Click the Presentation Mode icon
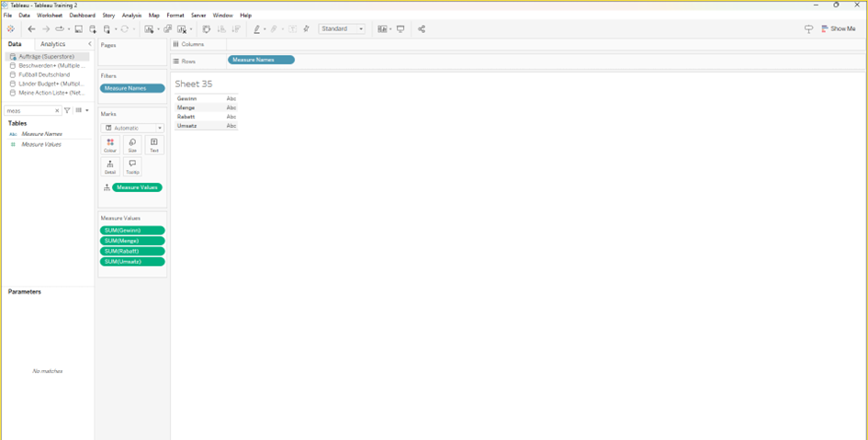868x440 pixels. (400, 28)
